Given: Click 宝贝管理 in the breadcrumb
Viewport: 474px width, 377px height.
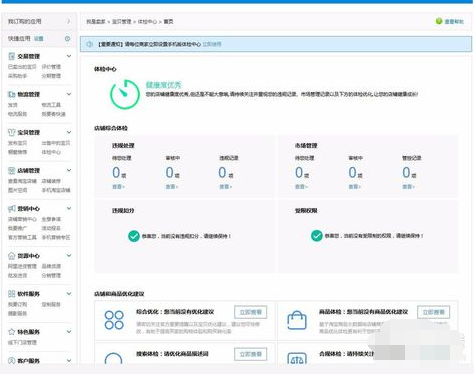Looking at the screenshot, I should (121, 22).
